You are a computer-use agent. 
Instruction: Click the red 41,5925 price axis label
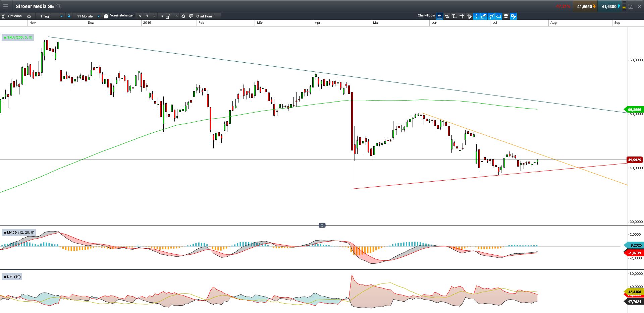point(635,160)
